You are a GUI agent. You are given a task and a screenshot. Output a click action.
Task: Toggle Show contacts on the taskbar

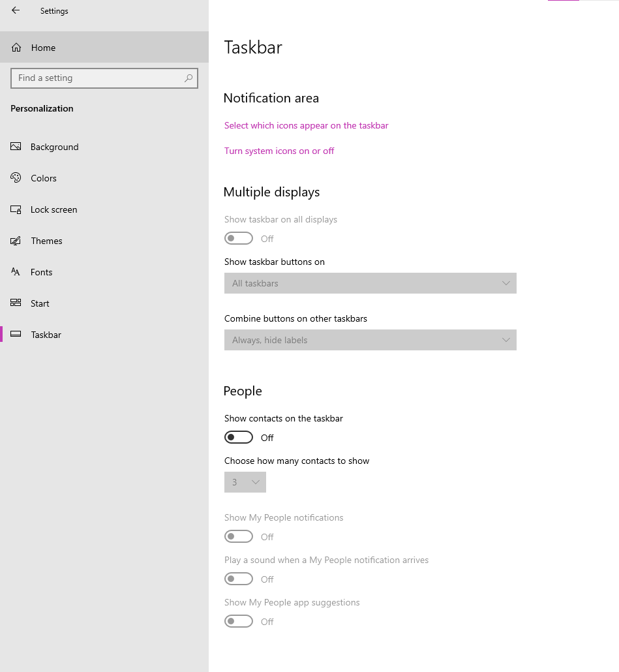(239, 438)
